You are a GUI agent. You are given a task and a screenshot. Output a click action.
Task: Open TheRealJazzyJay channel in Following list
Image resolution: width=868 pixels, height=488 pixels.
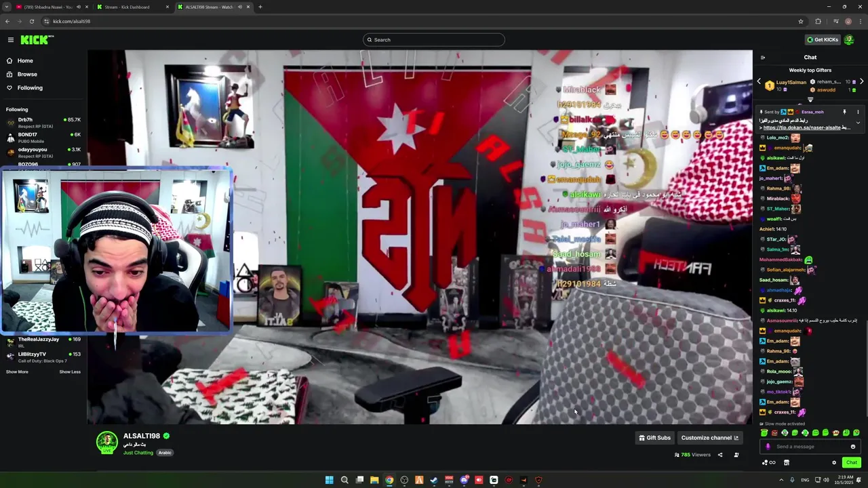43,342
